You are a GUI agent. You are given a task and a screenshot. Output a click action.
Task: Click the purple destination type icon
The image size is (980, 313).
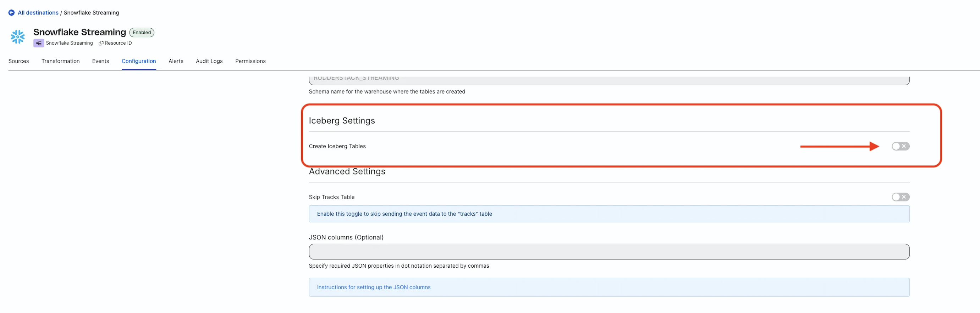(x=38, y=43)
